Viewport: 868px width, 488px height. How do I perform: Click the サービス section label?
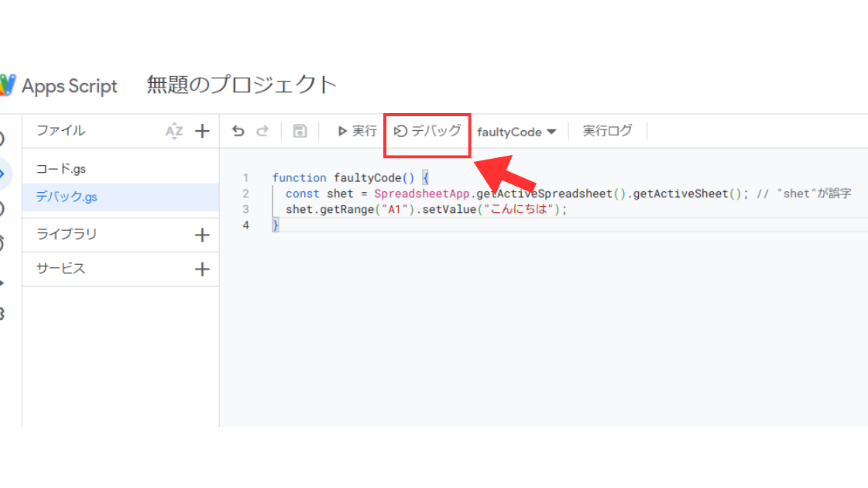pyautogui.click(x=61, y=269)
